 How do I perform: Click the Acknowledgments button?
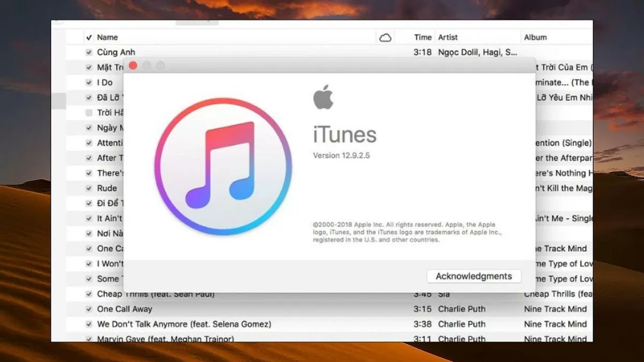pos(473,276)
